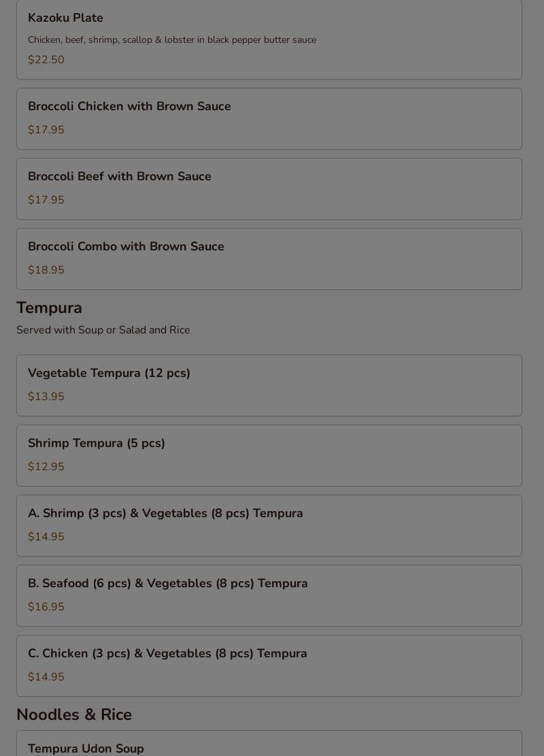Select B. Seafood & Vegetables Tempura
544x756 pixels.
(269, 596)
